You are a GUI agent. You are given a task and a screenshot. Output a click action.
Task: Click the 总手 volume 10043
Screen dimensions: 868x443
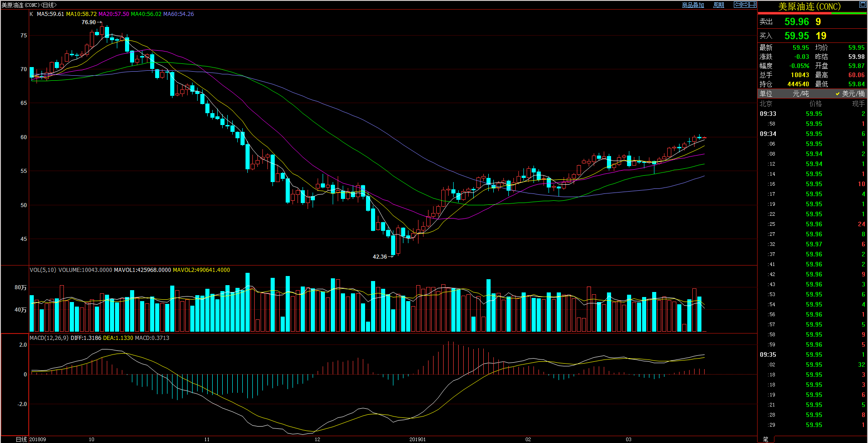800,75
